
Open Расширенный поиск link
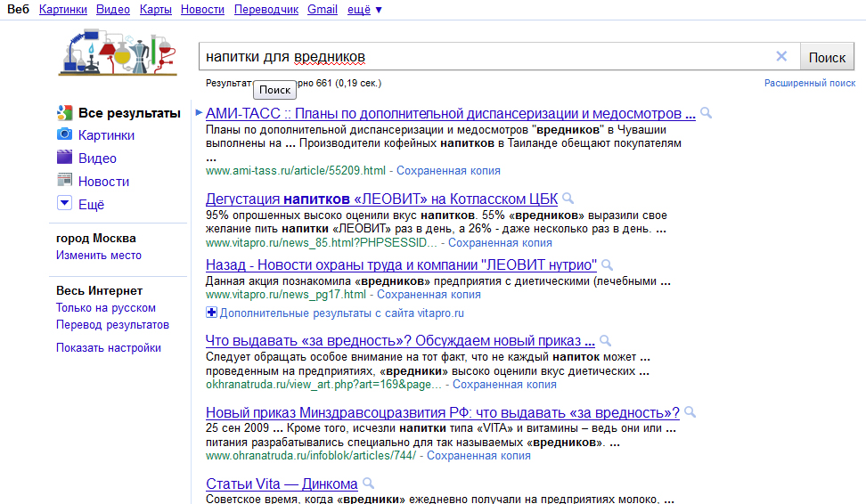tap(810, 83)
